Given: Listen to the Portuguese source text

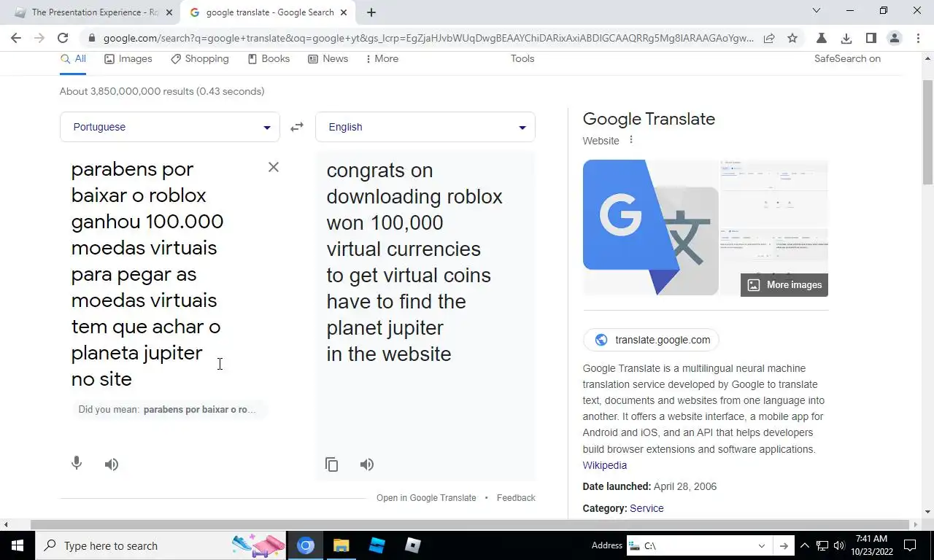Looking at the screenshot, I should point(112,464).
